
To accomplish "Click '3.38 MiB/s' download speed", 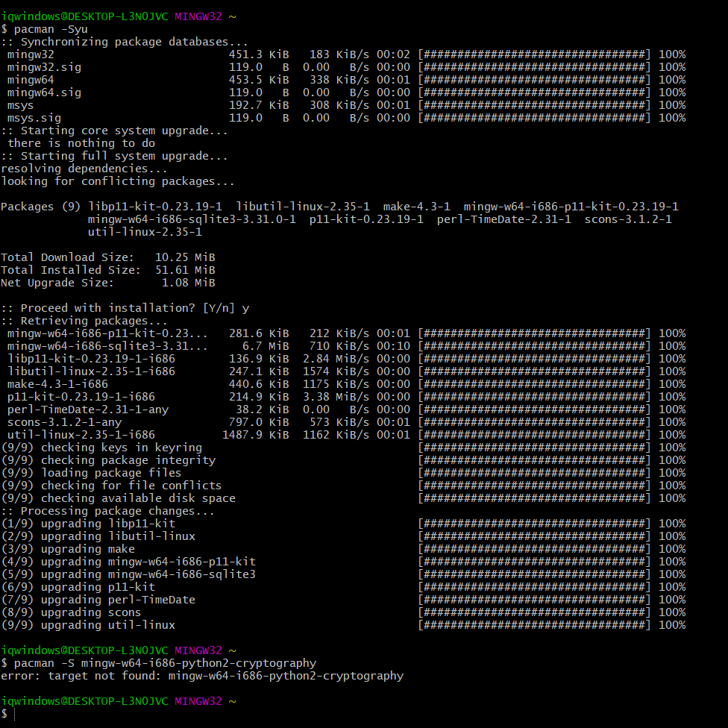I will click(x=336, y=397).
